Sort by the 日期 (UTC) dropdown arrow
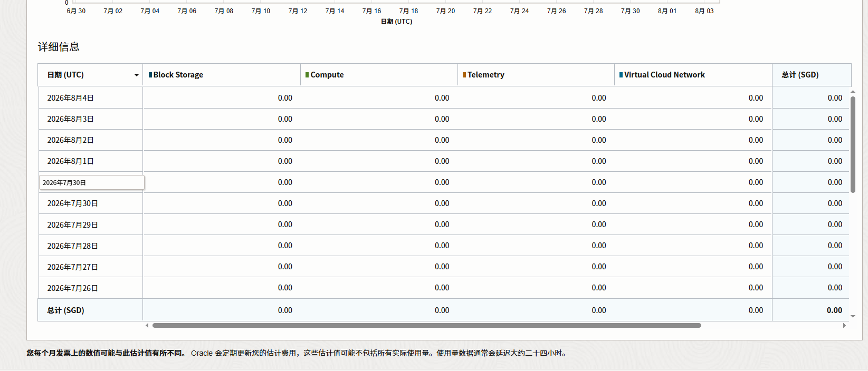 [x=137, y=75]
